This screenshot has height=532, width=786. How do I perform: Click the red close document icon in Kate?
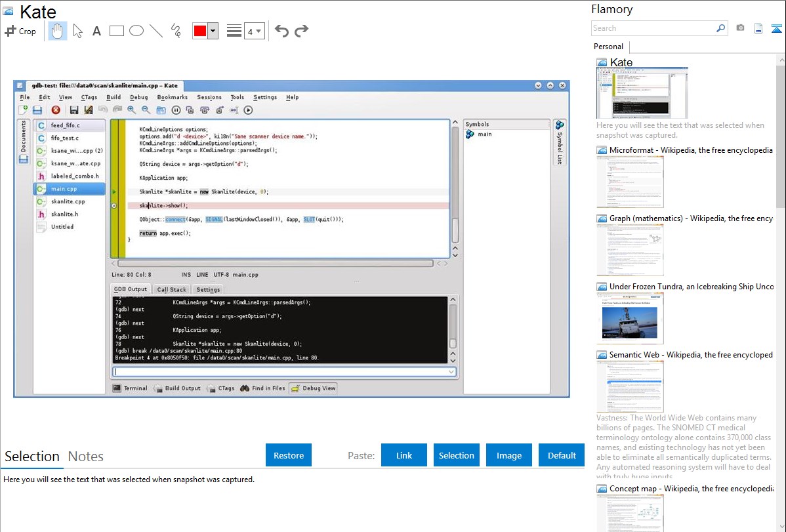pyautogui.click(x=56, y=110)
